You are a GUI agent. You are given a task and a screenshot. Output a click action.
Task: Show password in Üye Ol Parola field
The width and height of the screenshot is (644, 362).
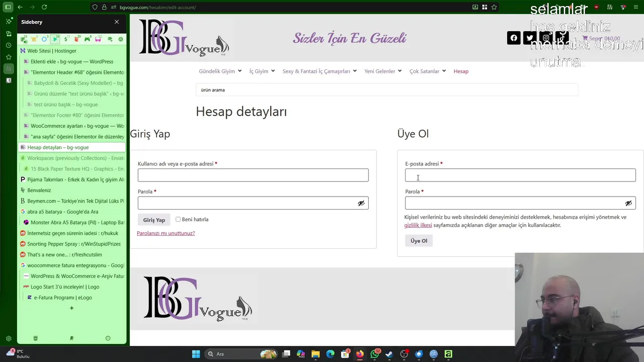628,203
